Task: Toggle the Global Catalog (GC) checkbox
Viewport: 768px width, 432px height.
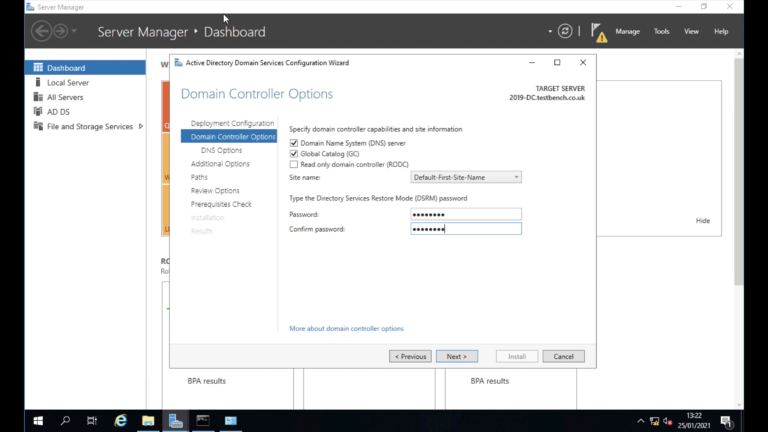Action: click(294, 154)
